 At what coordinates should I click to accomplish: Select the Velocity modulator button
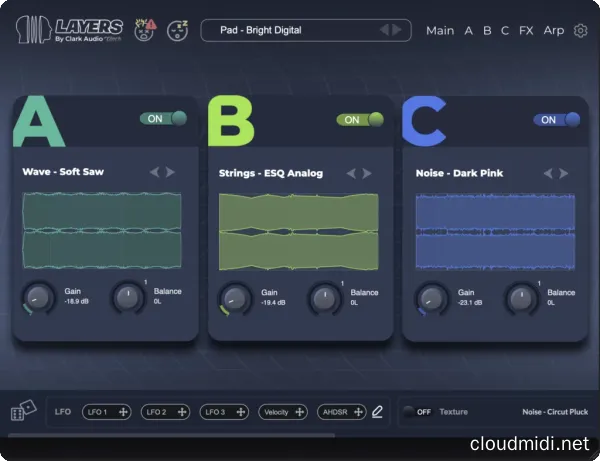(x=283, y=412)
